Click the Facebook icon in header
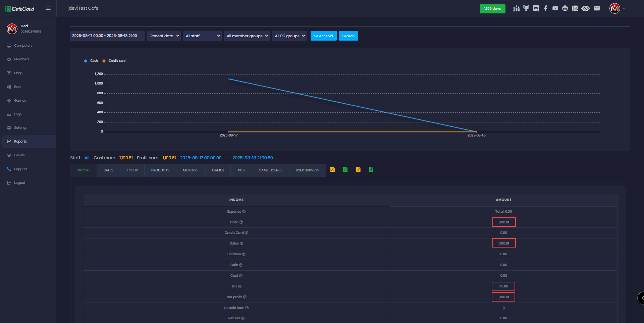Viewport: 644px width, 323px height. click(545, 8)
